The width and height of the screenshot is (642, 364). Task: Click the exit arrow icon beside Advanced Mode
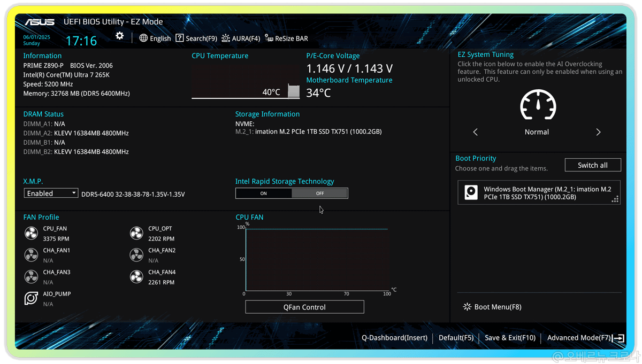click(618, 338)
